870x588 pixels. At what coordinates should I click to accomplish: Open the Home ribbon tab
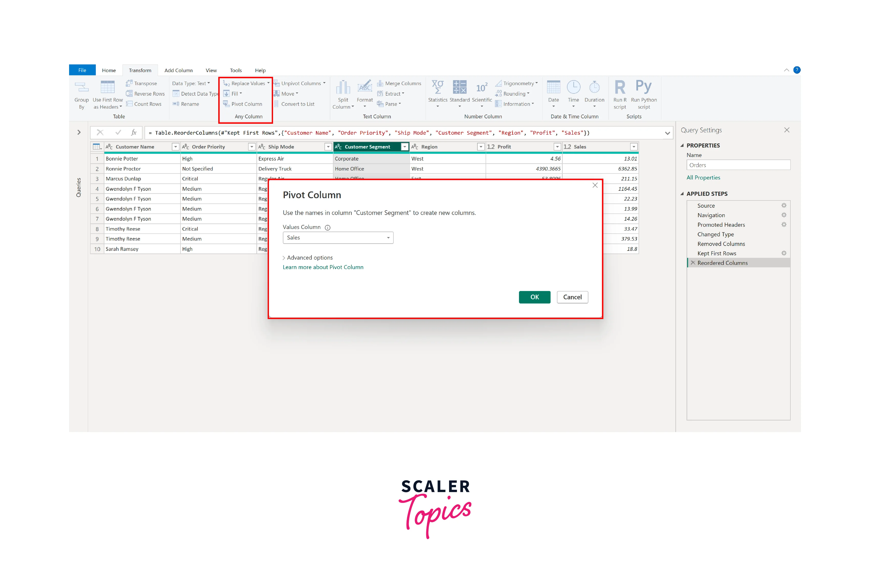[108, 70]
